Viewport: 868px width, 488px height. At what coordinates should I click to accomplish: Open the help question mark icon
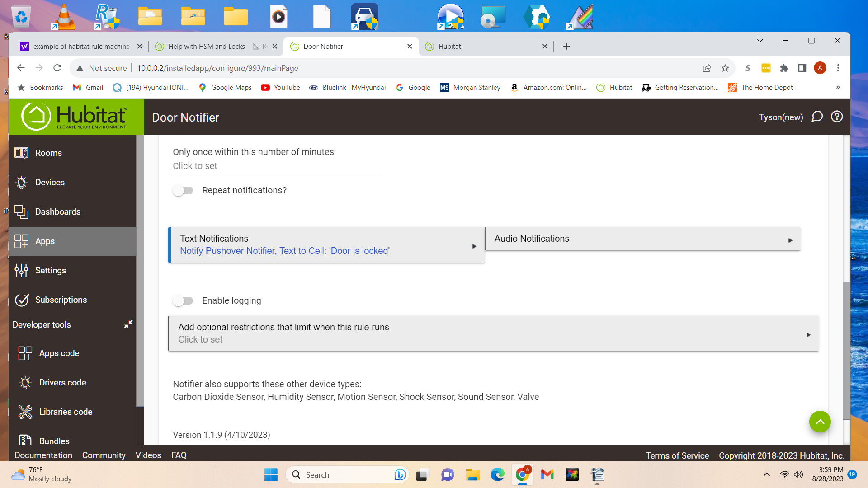[837, 117]
